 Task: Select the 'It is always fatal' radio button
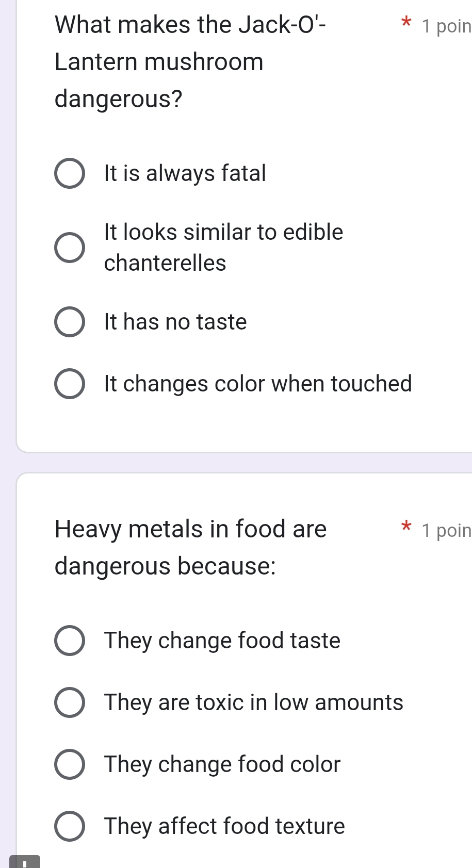[70, 173]
